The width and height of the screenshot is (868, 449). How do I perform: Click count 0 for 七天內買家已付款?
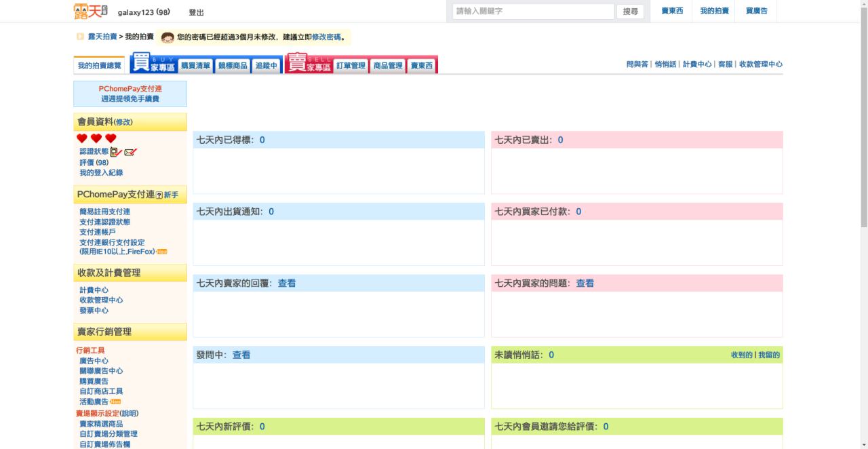point(578,212)
